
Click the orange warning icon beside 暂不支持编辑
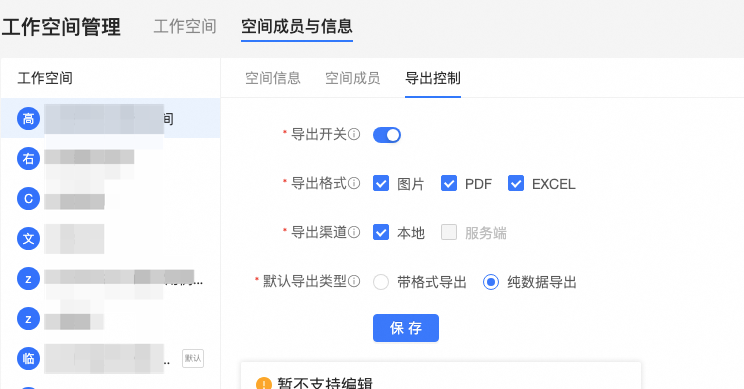[263, 384]
